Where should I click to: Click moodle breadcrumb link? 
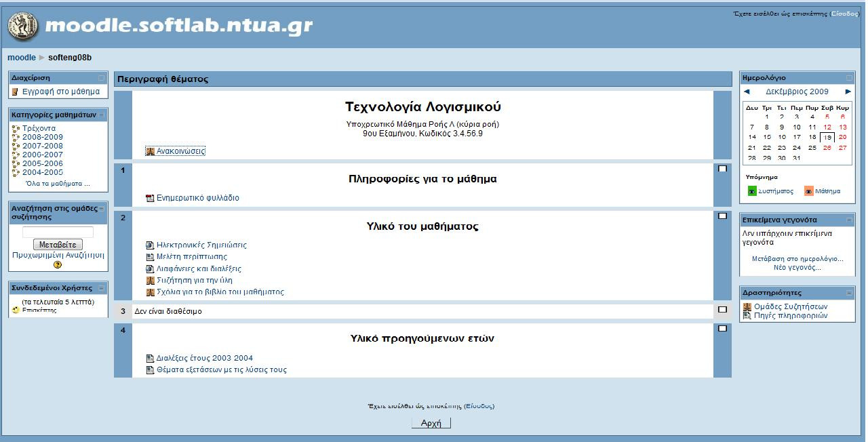pos(22,58)
